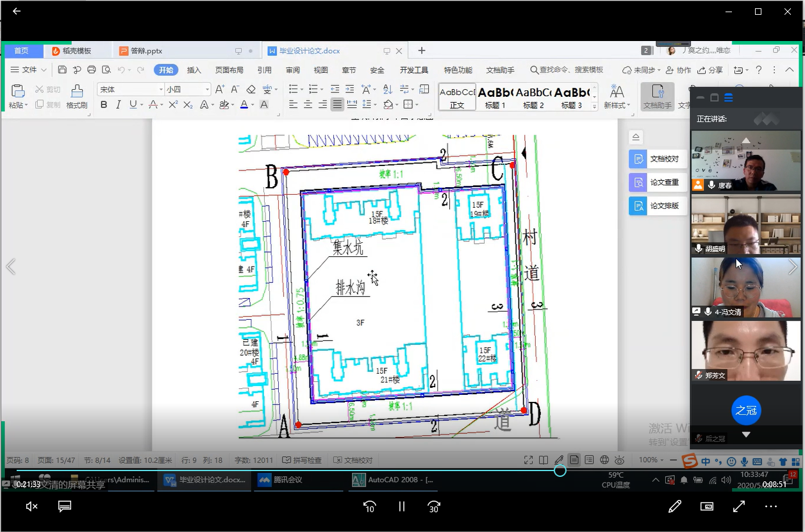The width and height of the screenshot is (805, 532).
Task: Pause the video playback
Action: [402, 506]
